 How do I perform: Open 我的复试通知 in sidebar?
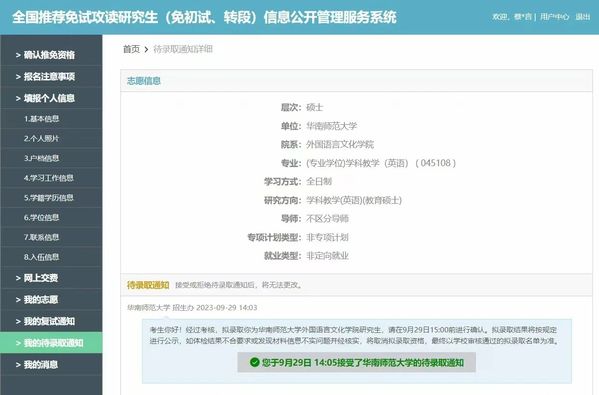pyautogui.click(x=51, y=322)
